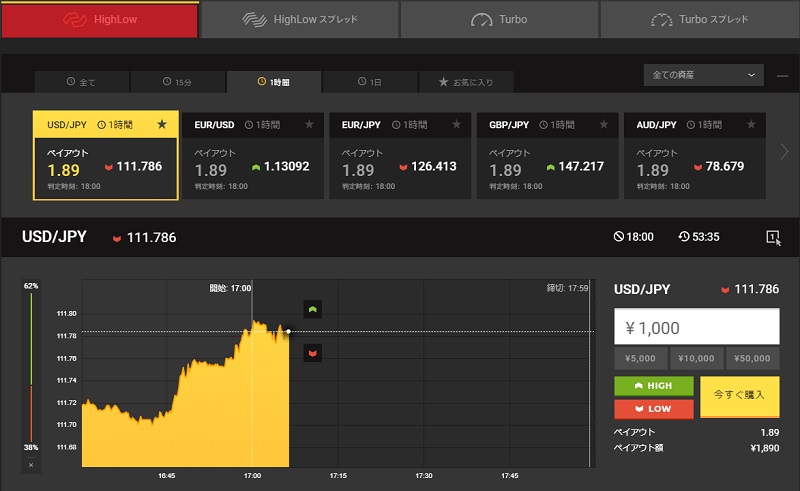Click the 開始: 17:00 start marker
The width and height of the screenshot is (800, 491).
pyautogui.click(x=230, y=288)
